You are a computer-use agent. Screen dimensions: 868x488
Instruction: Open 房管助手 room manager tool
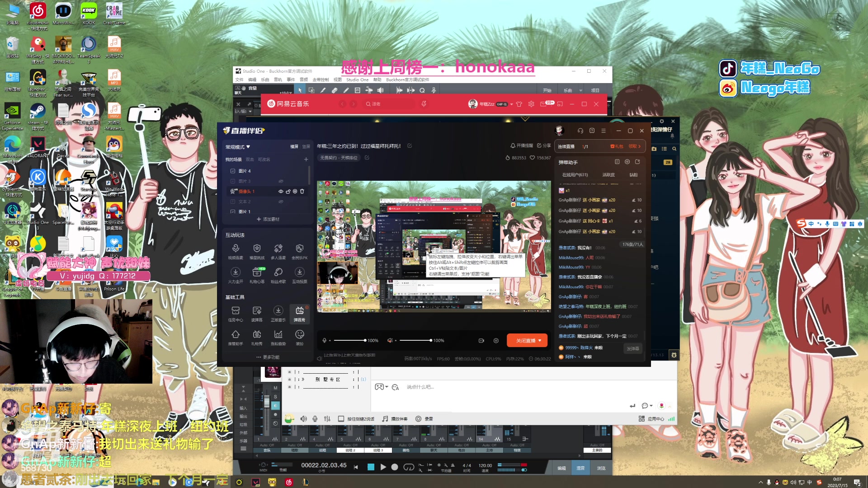click(x=236, y=338)
